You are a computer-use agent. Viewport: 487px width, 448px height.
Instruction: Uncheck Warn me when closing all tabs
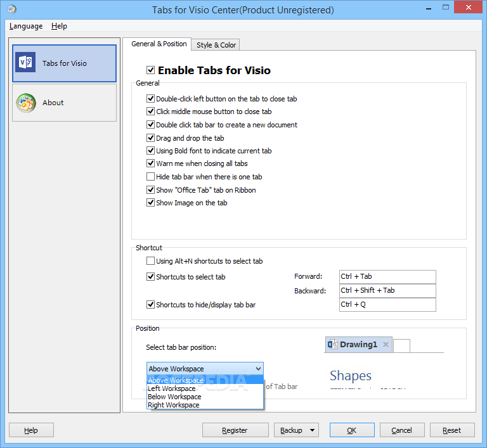coord(151,163)
